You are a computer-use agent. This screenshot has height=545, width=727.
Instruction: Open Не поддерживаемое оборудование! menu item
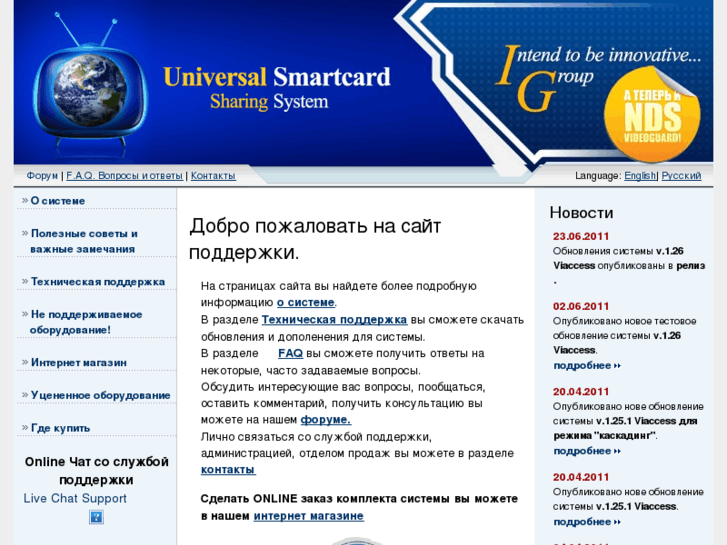click(86, 322)
